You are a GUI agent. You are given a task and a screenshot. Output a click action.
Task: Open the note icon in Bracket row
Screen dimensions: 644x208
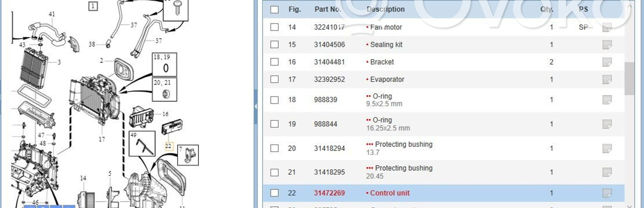(607, 62)
